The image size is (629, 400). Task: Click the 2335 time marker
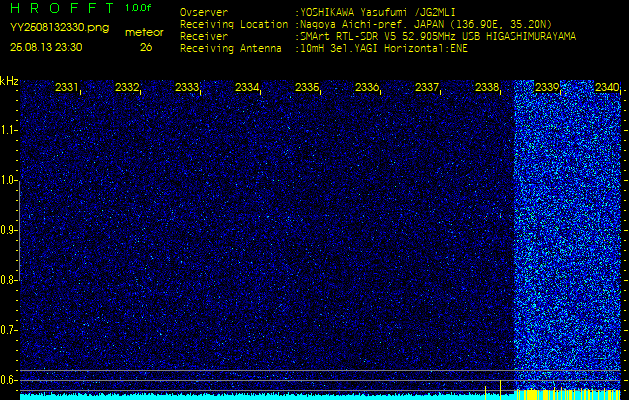tap(307, 87)
